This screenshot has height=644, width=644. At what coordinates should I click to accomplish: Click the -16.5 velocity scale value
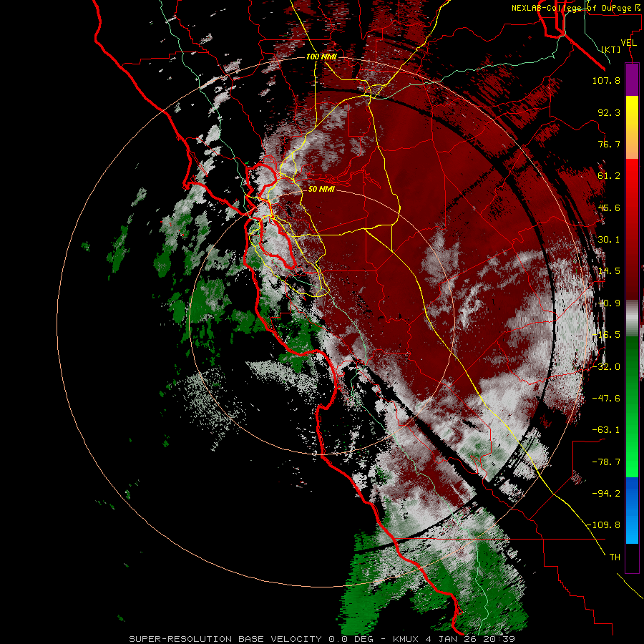[606, 335]
